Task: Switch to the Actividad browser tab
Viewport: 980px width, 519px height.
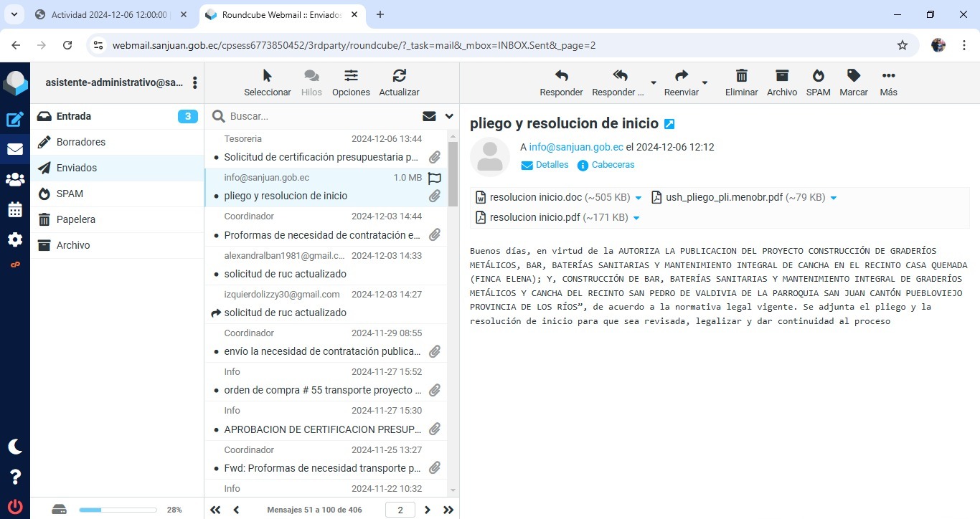Action: click(109, 14)
